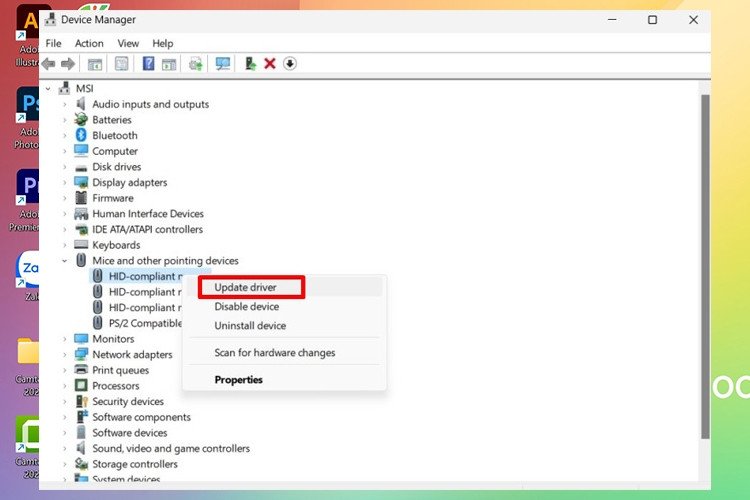Select Scan for hardware changes entry

(284, 353)
